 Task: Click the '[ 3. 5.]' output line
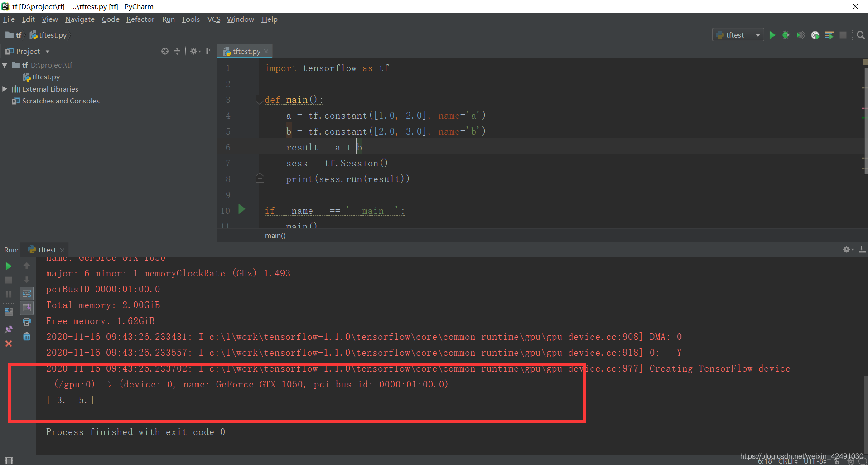(70, 400)
